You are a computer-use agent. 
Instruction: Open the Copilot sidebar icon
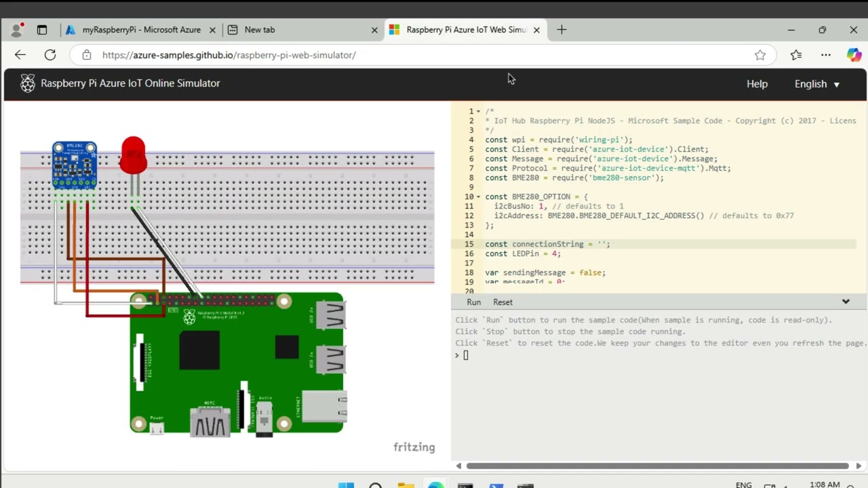[x=854, y=55]
